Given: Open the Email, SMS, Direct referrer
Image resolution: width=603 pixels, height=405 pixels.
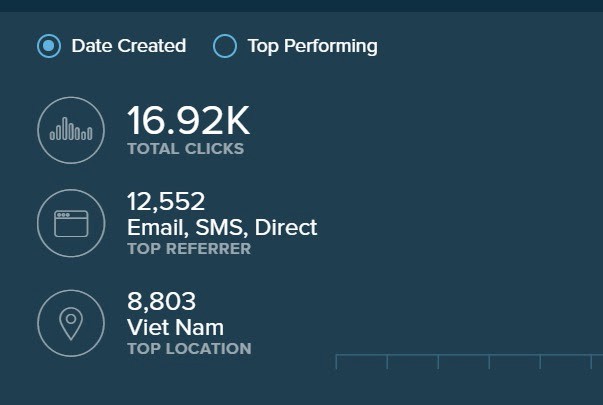Looking at the screenshot, I should click(x=222, y=227).
